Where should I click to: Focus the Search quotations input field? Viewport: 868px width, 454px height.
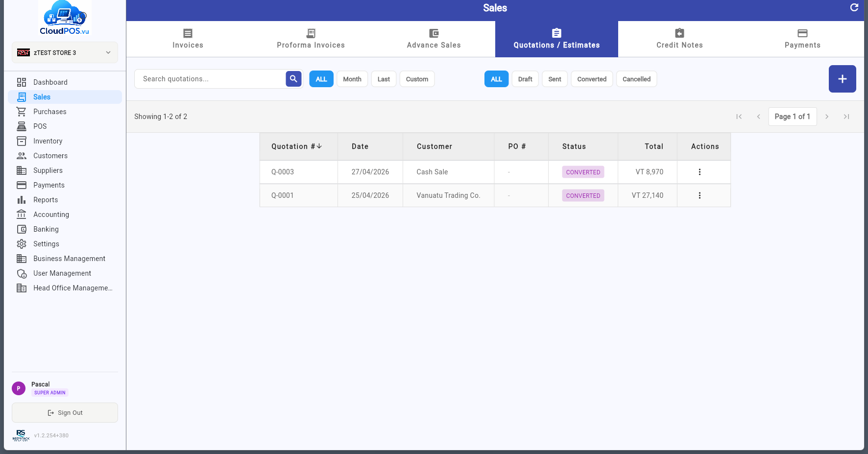pos(211,79)
